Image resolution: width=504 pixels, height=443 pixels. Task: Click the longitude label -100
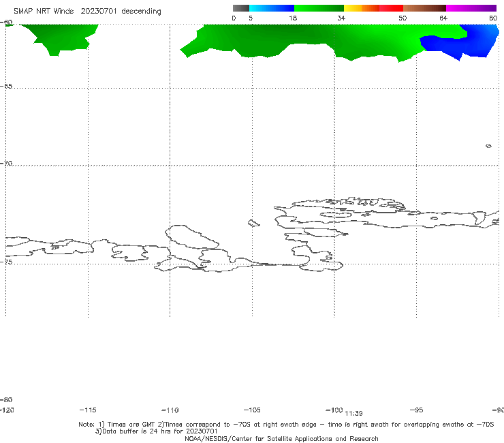(334, 410)
